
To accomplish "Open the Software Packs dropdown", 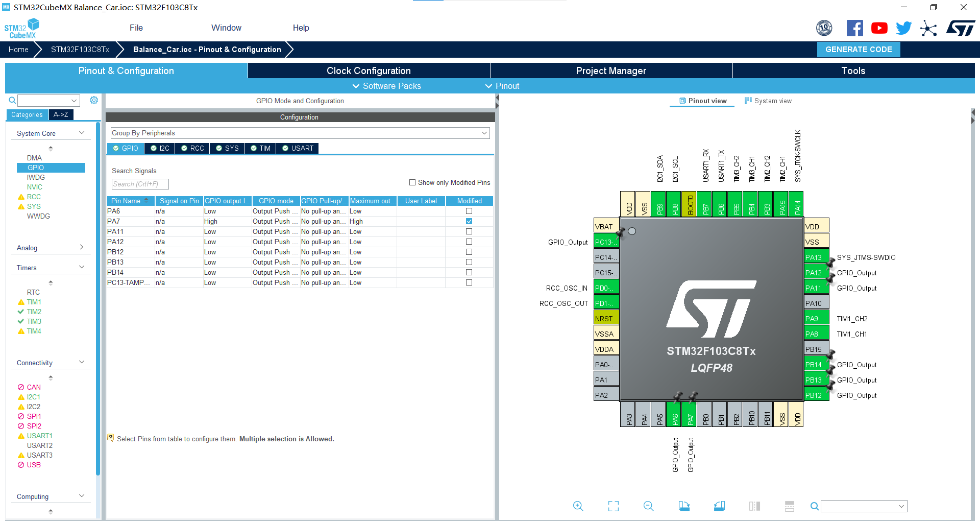I will click(x=387, y=86).
